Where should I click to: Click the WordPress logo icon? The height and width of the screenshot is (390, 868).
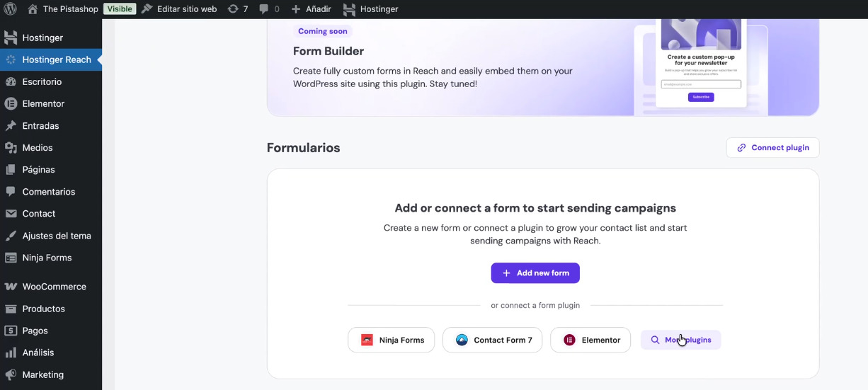tap(11, 9)
